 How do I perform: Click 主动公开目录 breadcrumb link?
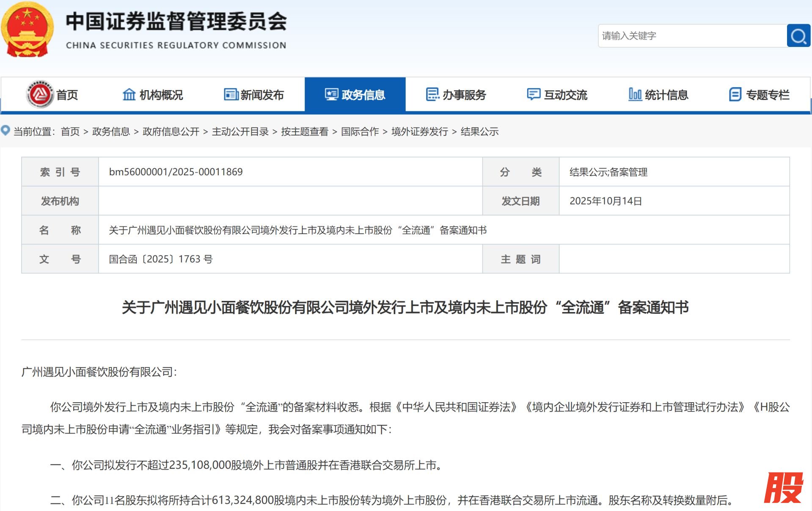tap(240, 132)
